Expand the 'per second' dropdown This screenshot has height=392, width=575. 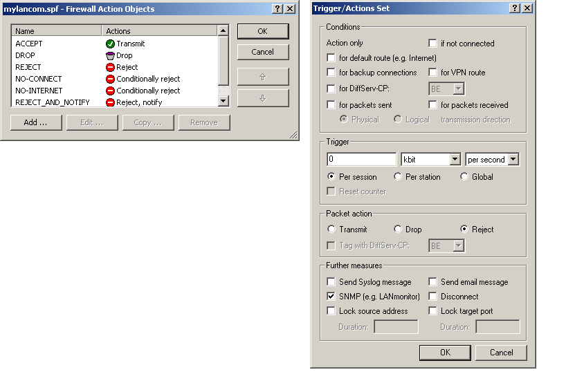click(513, 160)
